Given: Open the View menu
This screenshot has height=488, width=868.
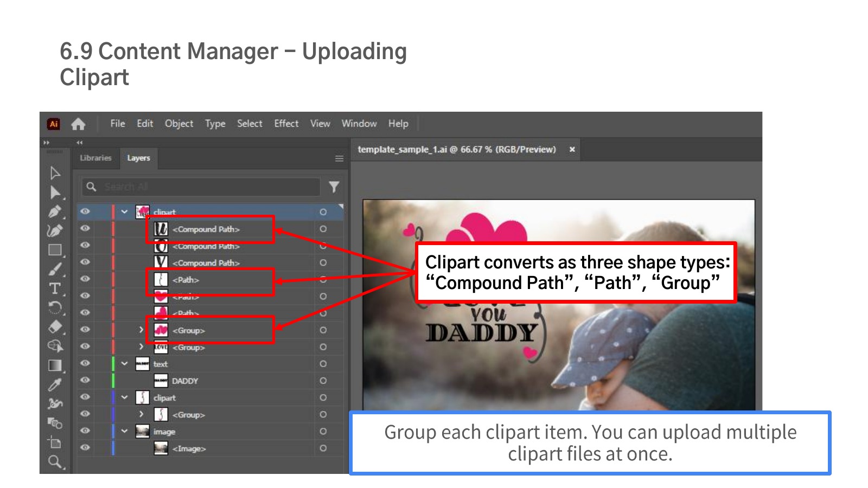Looking at the screenshot, I should coord(320,124).
